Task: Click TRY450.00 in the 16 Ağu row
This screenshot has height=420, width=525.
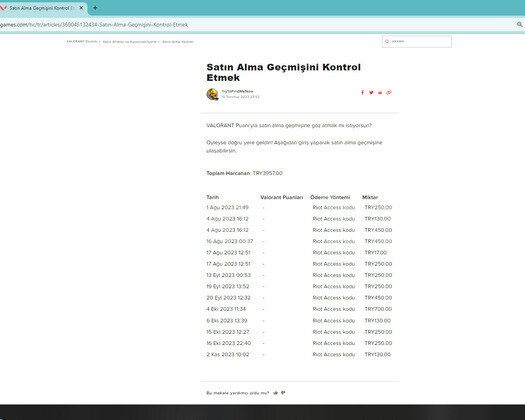Action: [x=378, y=241]
